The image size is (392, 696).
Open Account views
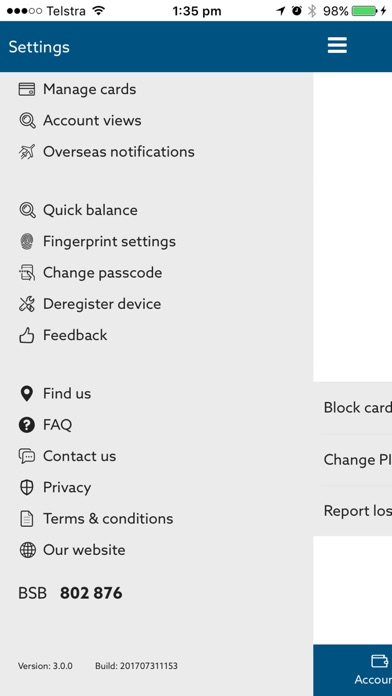pos(92,120)
